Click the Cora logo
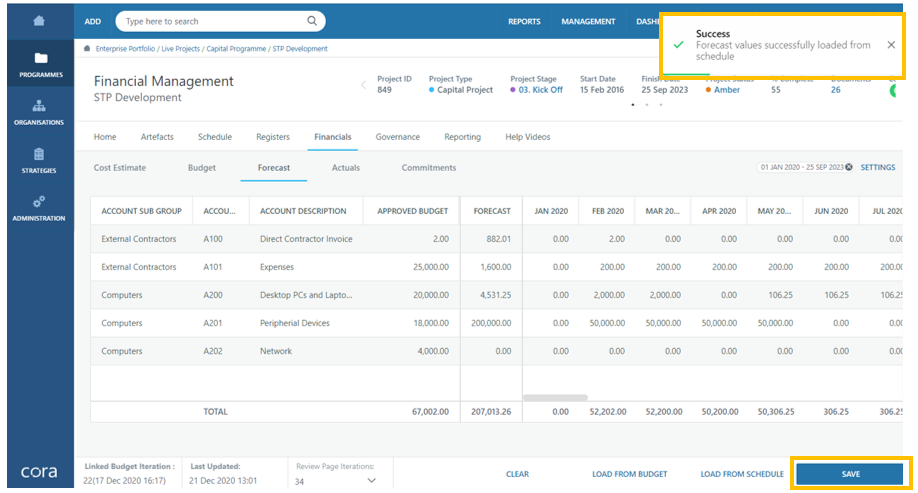 pos(39,471)
